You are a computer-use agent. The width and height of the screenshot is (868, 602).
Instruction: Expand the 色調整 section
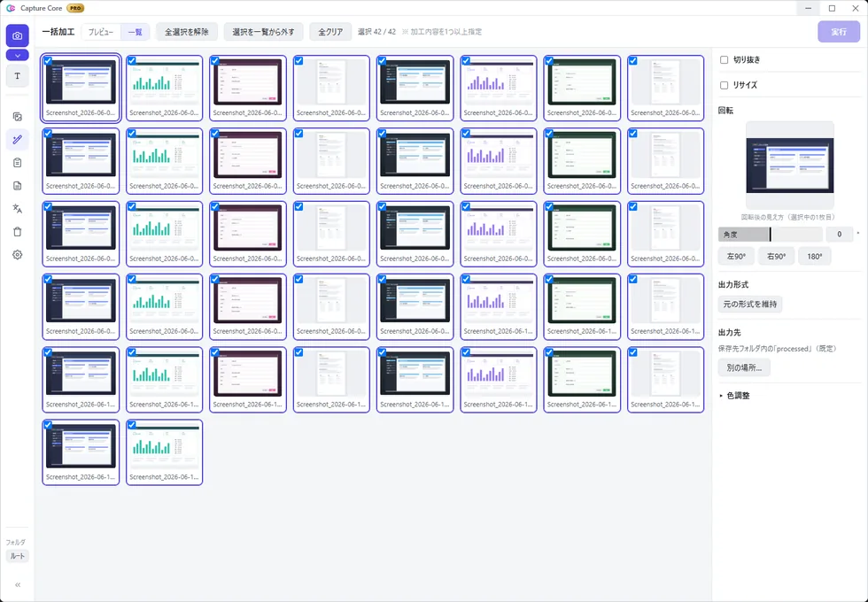(734, 396)
